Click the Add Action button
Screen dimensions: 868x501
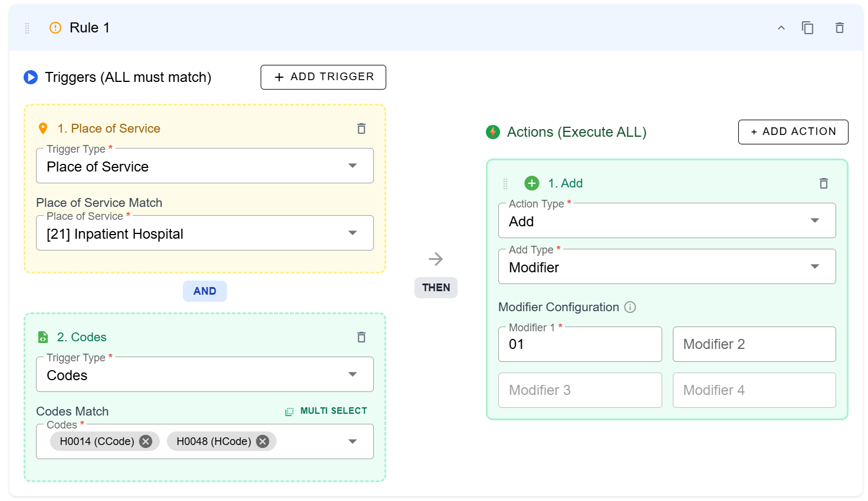coord(793,132)
